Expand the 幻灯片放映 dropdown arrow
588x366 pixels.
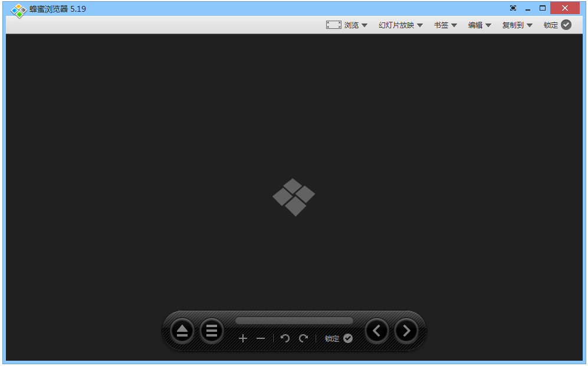point(420,25)
